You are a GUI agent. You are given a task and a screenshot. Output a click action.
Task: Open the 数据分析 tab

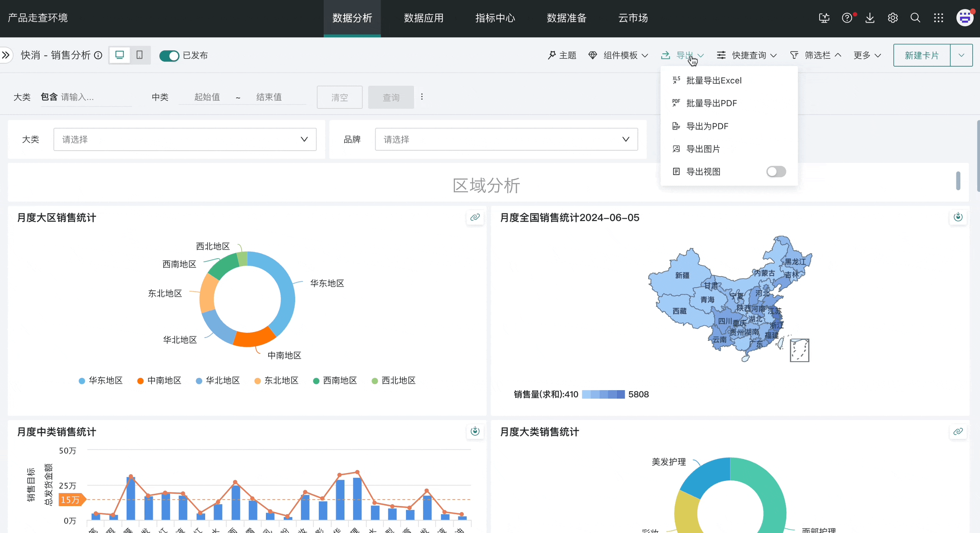352,18
